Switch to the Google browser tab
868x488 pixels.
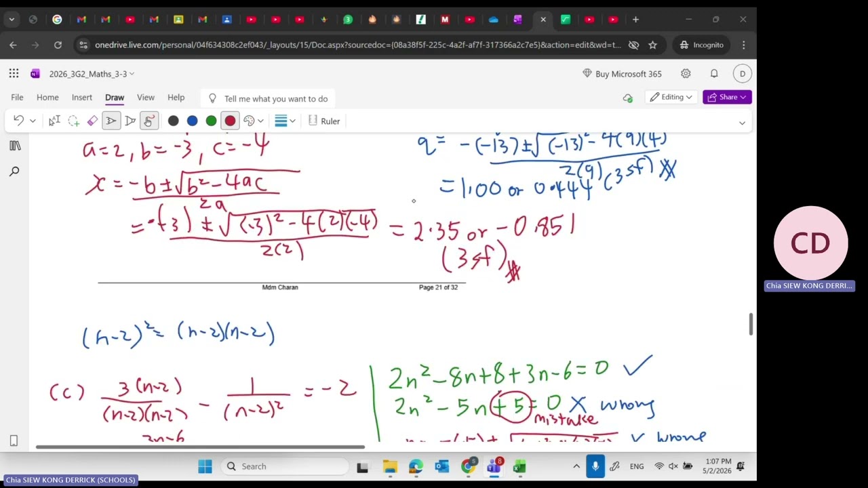pyautogui.click(x=57, y=20)
